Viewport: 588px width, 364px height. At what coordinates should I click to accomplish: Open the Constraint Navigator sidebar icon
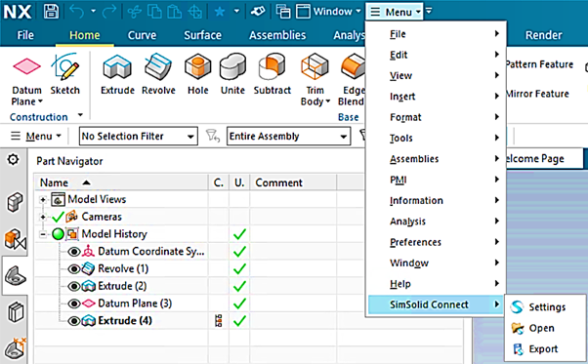pos(15,239)
